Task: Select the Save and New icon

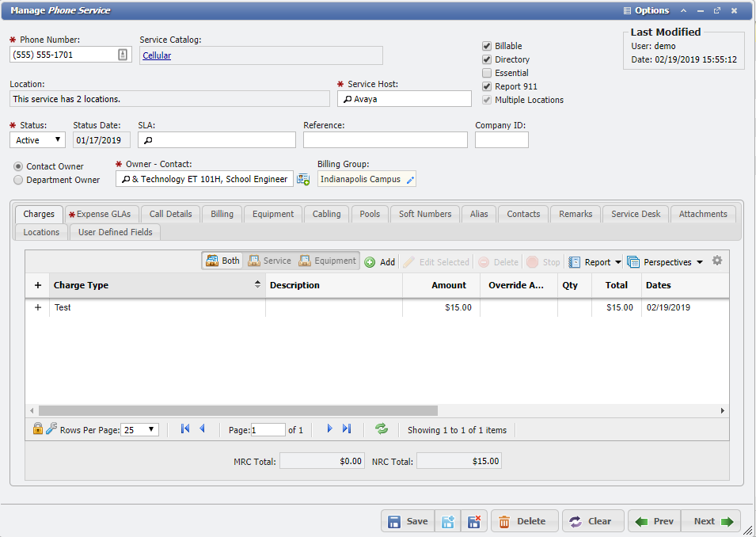Action: click(x=448, y=520)
